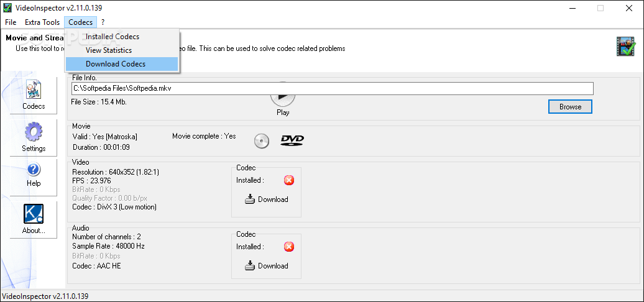Select the Valid : Yes [Matroska] text
The image size is (644, 302).
pos(104,137)
